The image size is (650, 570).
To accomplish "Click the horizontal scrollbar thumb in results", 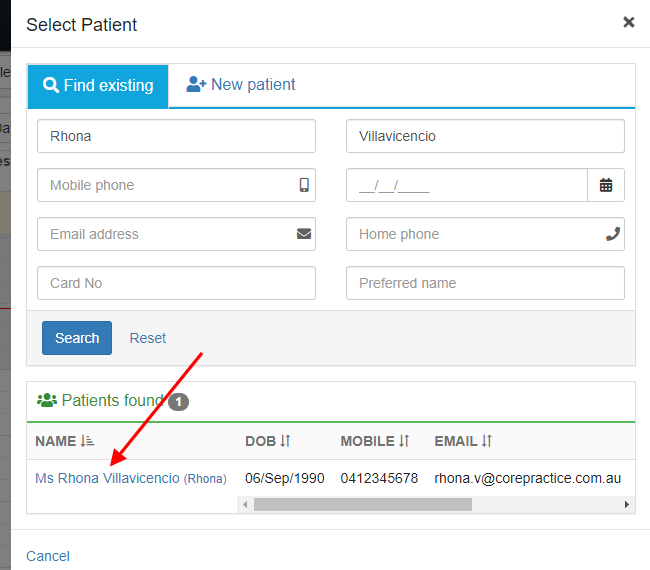I will pyautogui.click(x=363, y=505).
